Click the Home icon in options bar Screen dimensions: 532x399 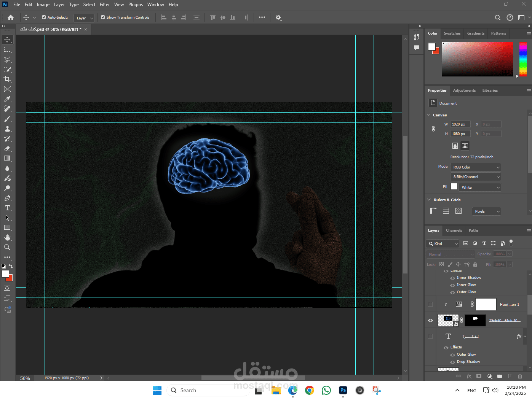[11, 17]
